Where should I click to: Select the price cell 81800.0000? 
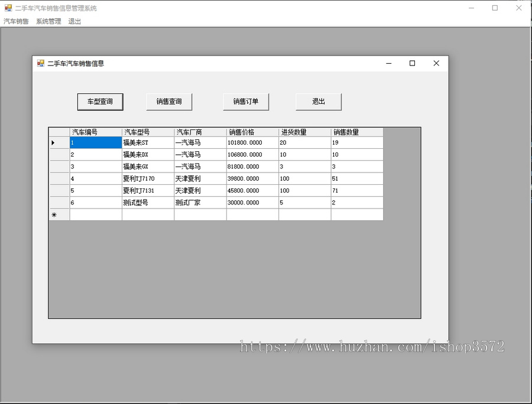point(252,167)
